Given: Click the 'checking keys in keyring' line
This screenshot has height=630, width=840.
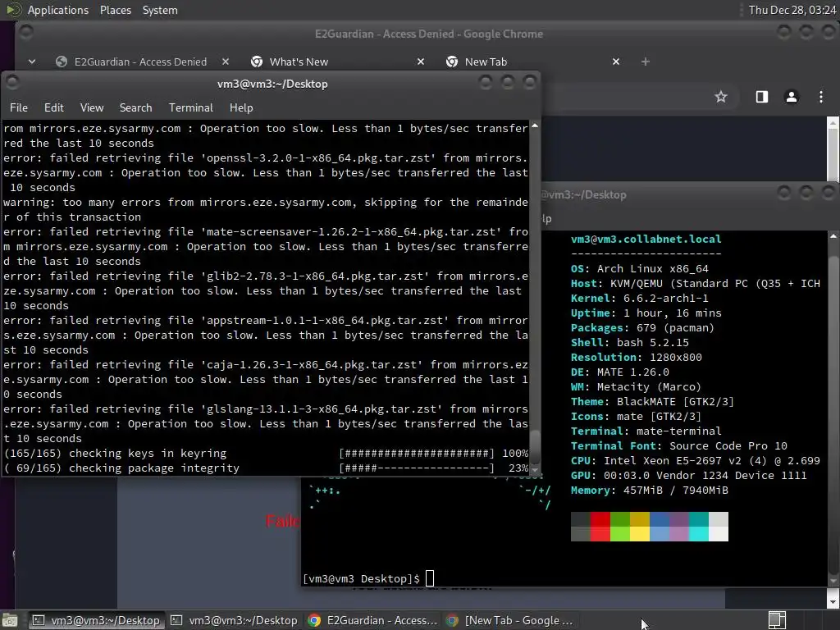Looking at the screenshot, I should click(x=266, y=453).
